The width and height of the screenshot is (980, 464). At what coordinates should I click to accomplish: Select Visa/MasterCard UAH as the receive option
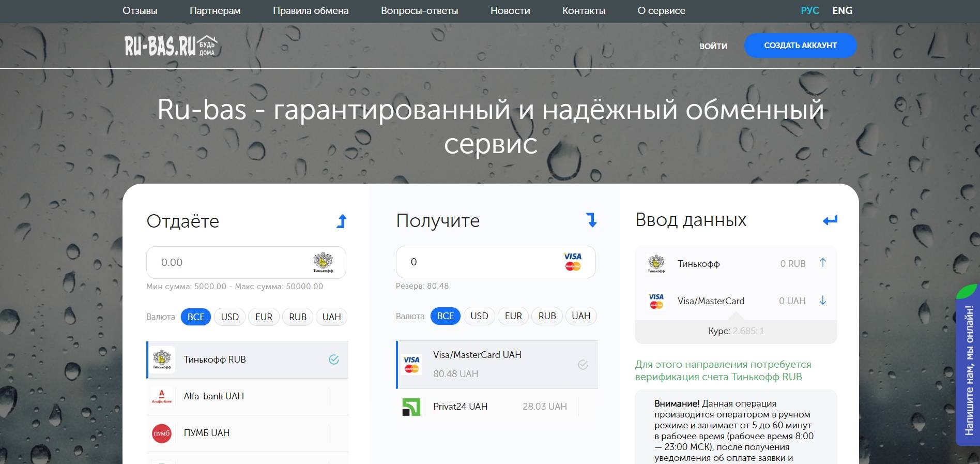[497, 364]
